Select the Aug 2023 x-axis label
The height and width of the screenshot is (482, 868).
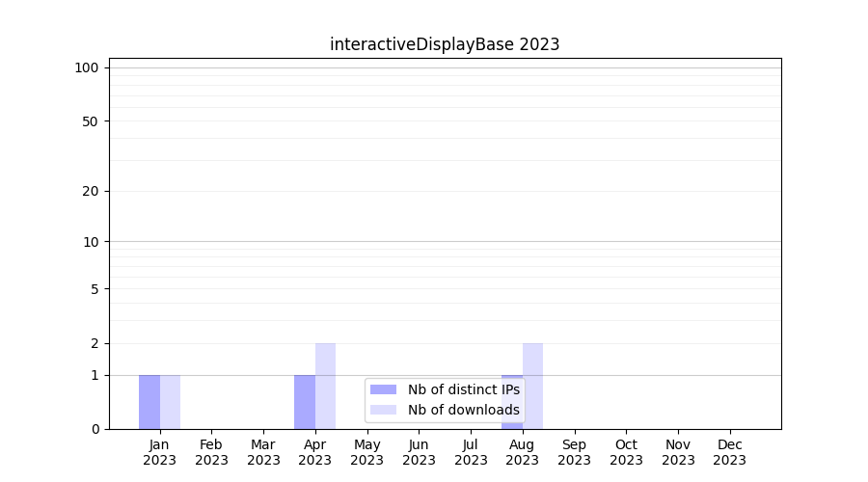tap(523, 452)
